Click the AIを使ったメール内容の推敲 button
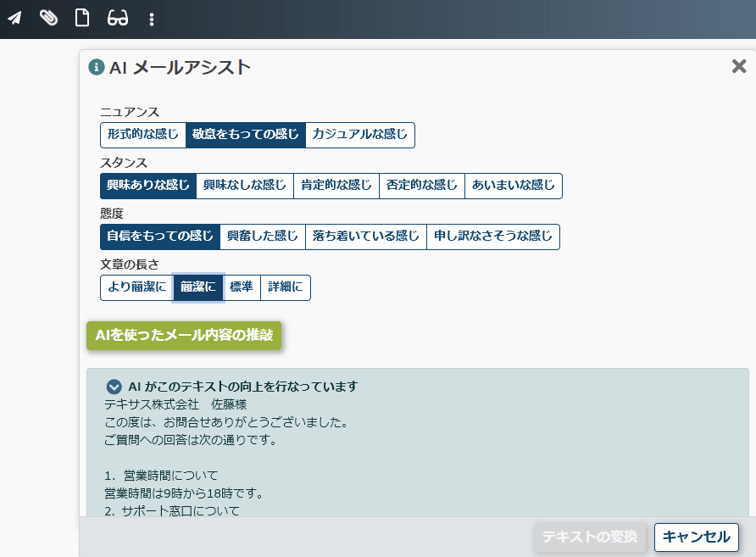The width and height of the screenshot is (756, 557). [184, 336]
